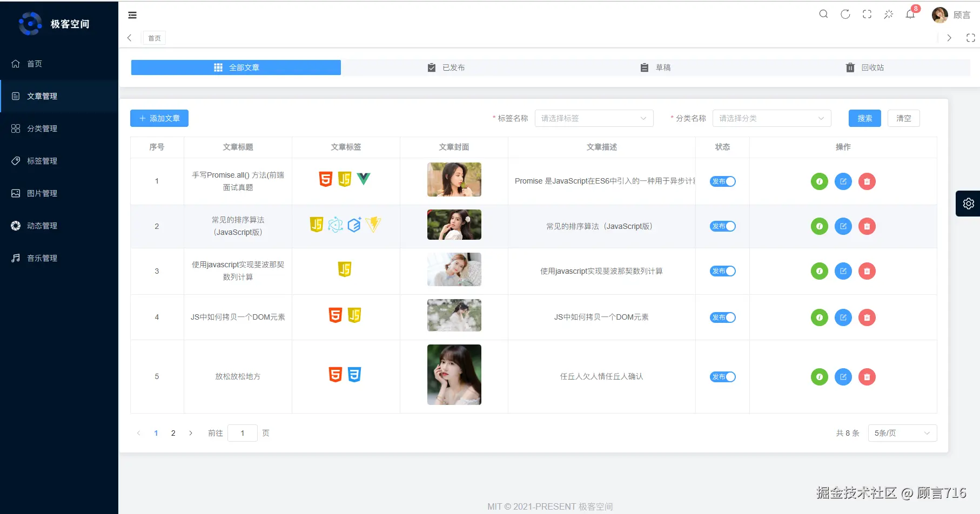Disable the 发布 switch on article 4

[722, 317]
